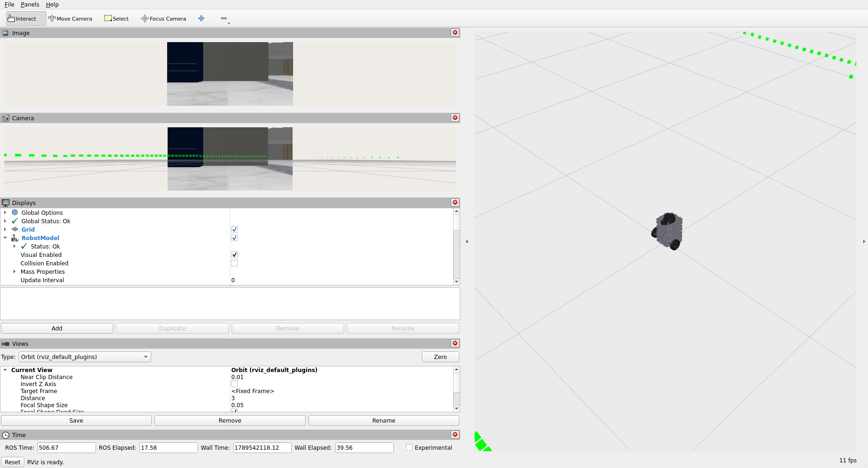
Task: Click the Global Options gear icon
Action: click(x=15, y=212)
